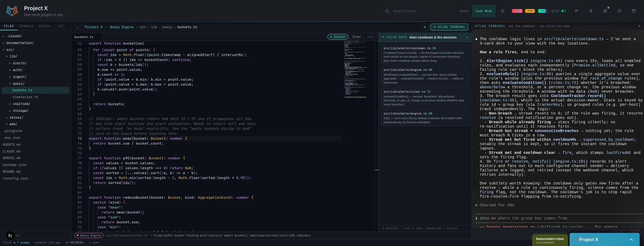644x246 pixels.
Task: Open the SYMBOLS tab
Action: tap(27, 26)
